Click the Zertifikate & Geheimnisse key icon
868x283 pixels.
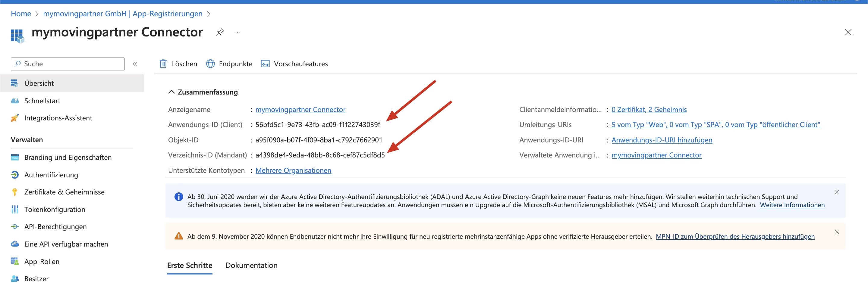tap(15, 192)
